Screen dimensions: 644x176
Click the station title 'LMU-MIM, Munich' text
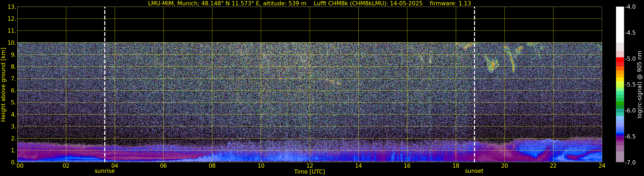click(174, 3)
